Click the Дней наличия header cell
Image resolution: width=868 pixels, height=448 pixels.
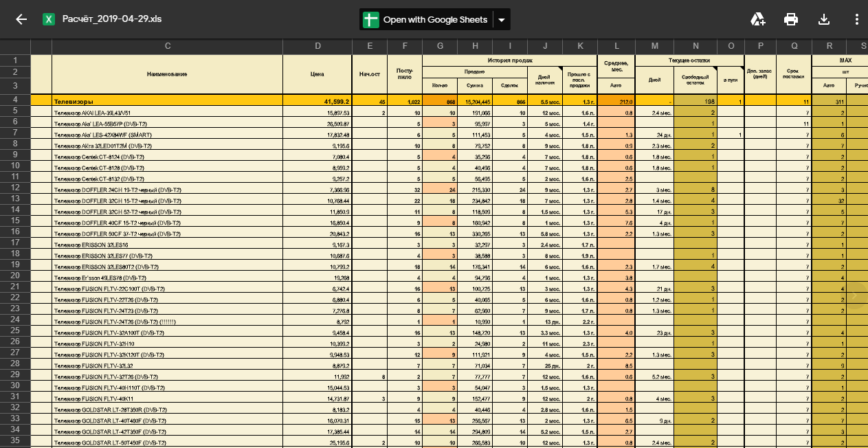(x=545, y=80)
